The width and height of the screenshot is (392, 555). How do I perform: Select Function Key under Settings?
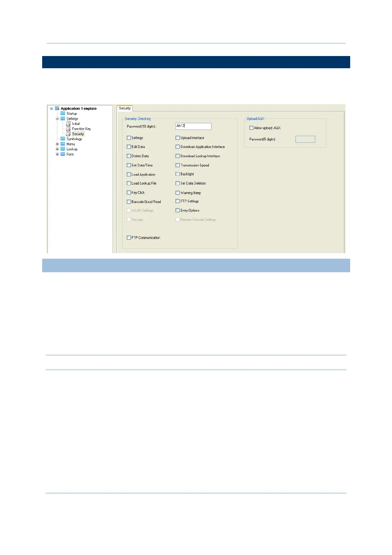(81, 129)
